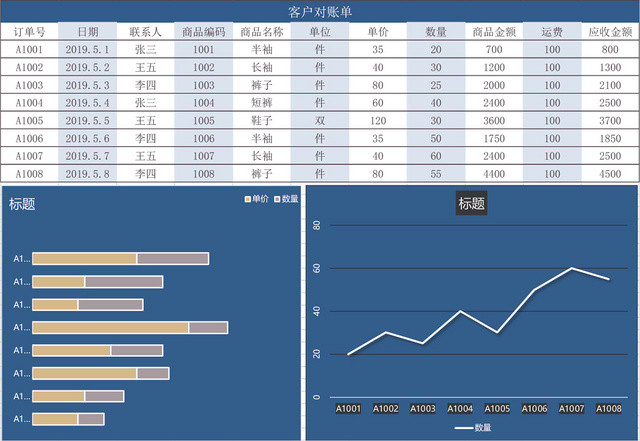The width and height of the screenshot is (640, 441).
Task: Click product name 短裤 cell
Action: (x=262, y=103)
